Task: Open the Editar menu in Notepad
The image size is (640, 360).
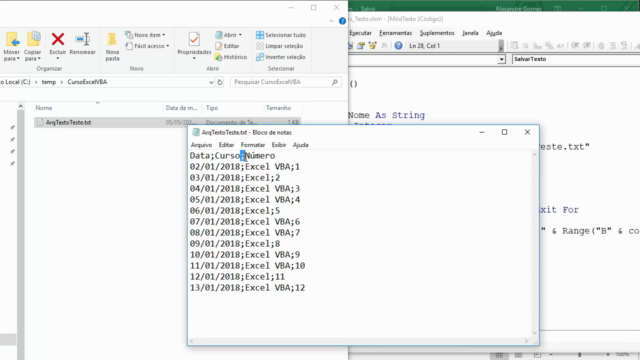Action: 226,145
